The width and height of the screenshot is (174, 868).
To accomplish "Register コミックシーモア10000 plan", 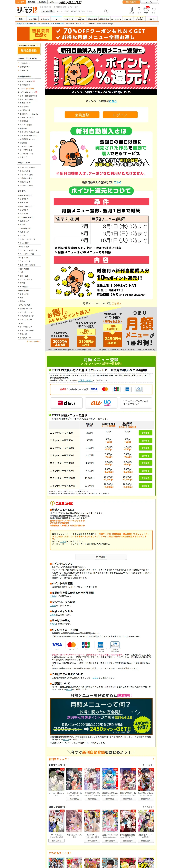I will pyautogui.click(x=145, y=478).
